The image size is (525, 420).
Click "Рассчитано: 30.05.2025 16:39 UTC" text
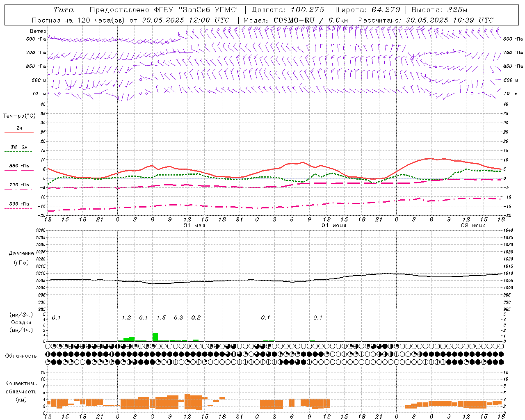coord(426,20)
